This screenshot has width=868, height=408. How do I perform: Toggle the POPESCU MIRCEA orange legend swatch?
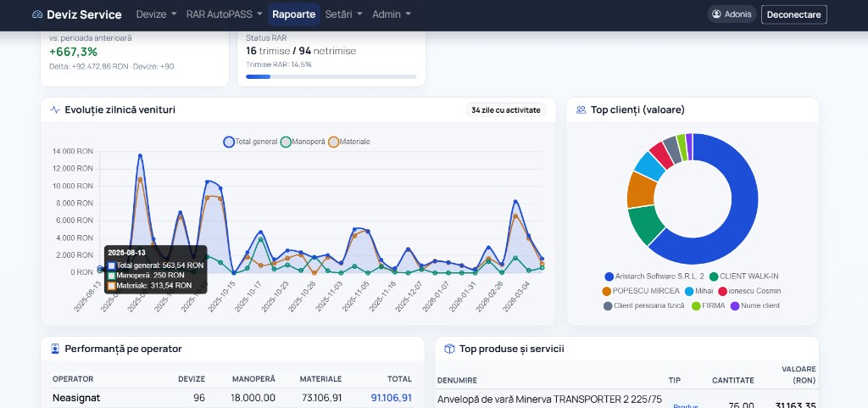coord(607,291)
